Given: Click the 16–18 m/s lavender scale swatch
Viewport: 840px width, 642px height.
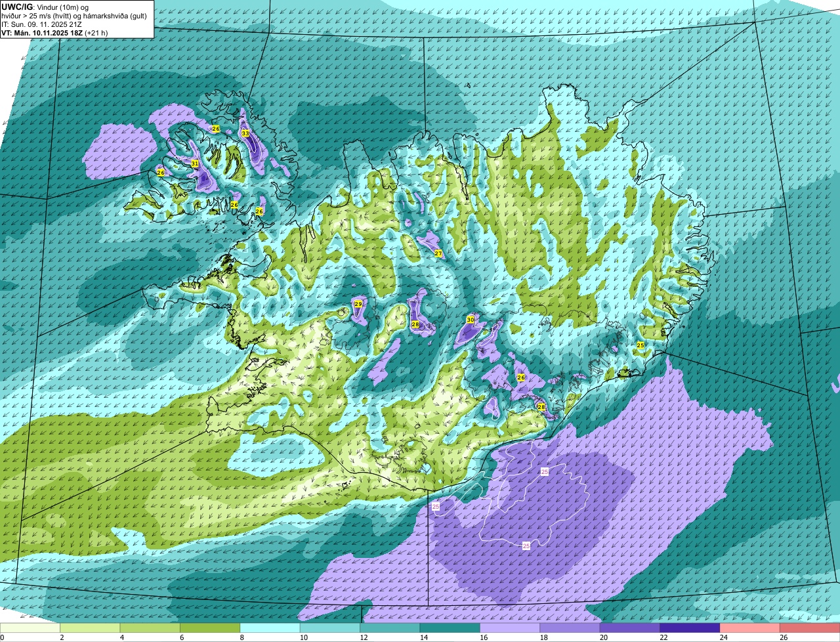Looking at the screenshot, I should click(x=510, y=628).
